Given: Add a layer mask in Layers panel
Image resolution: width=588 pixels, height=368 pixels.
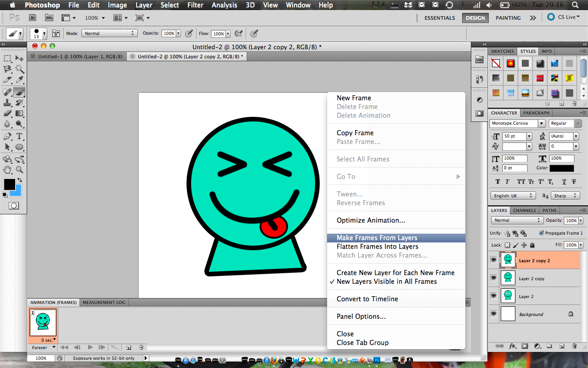Looking at the screenshot, I should pos(525,346).
